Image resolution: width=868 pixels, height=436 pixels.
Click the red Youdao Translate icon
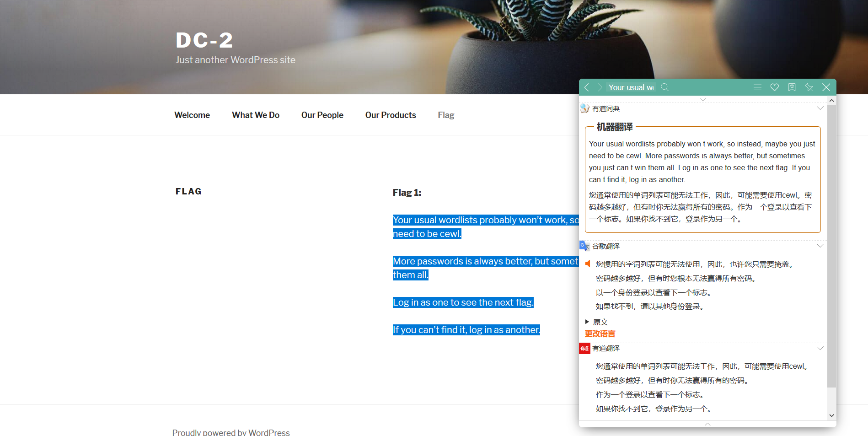click(584, 349)
